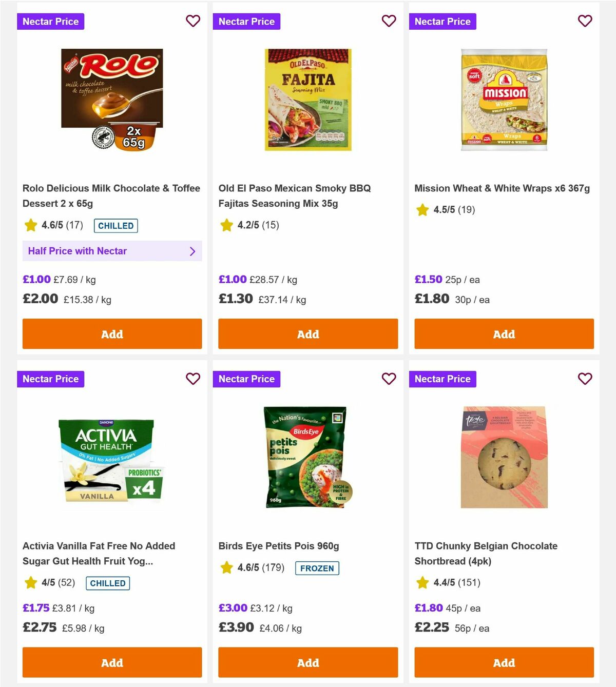The height and width of the screenshot is (687, 616).
Task: Open the Nectar Price badge on Mission Wraps
Action: pos(443,21)
